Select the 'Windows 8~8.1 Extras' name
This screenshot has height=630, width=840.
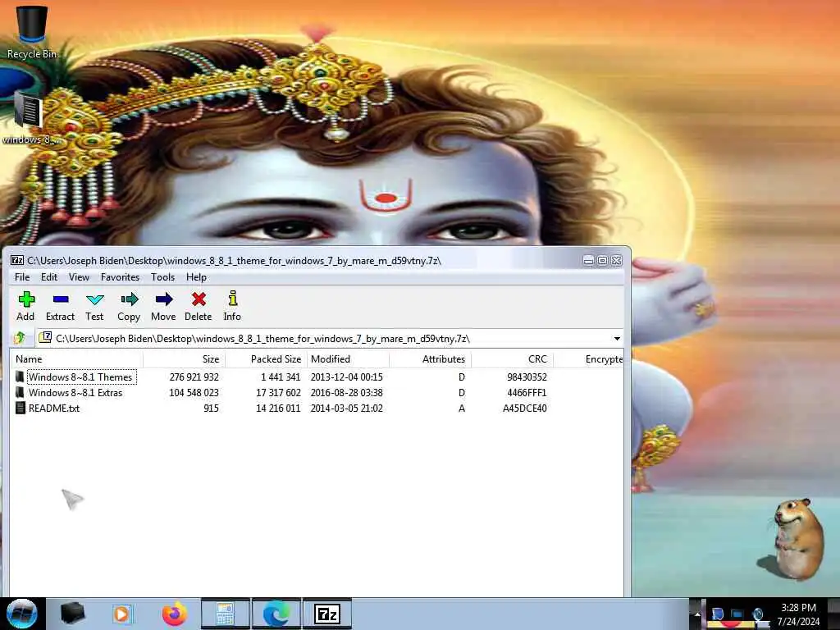[75, 393]
